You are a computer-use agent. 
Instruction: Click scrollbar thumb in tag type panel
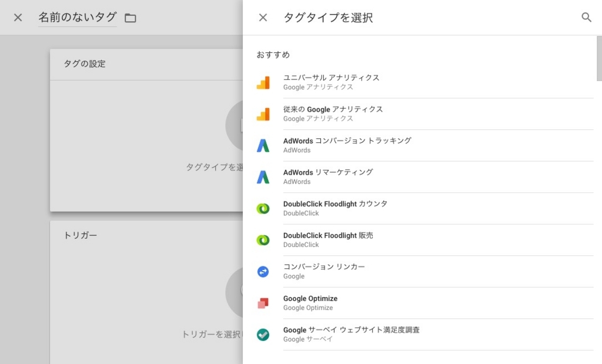599,58
